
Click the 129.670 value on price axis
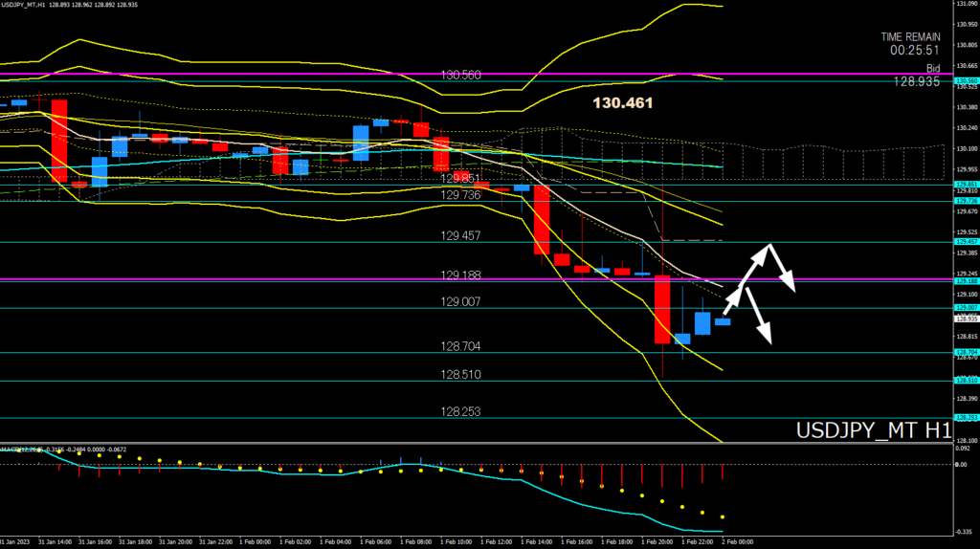(x=967, y=211)
